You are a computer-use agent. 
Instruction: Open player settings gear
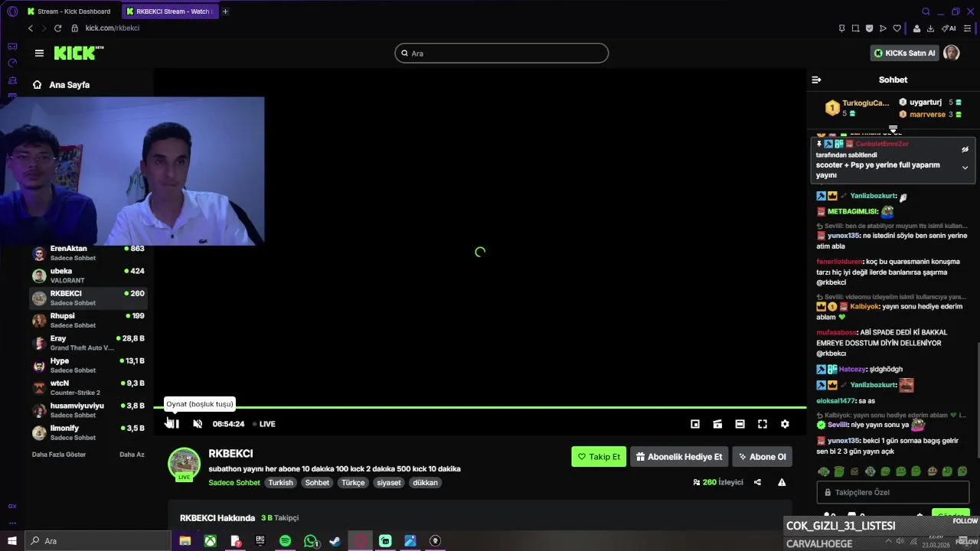coord(785,424)
